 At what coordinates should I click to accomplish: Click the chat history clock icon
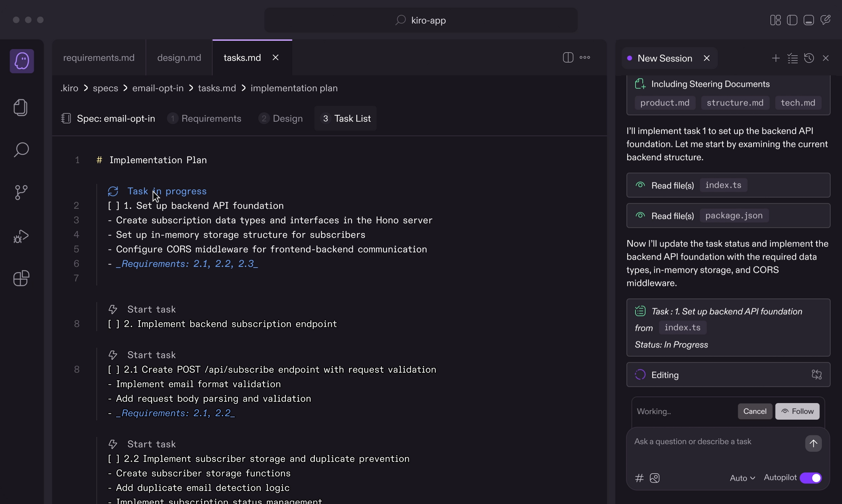tap(809, 58)
